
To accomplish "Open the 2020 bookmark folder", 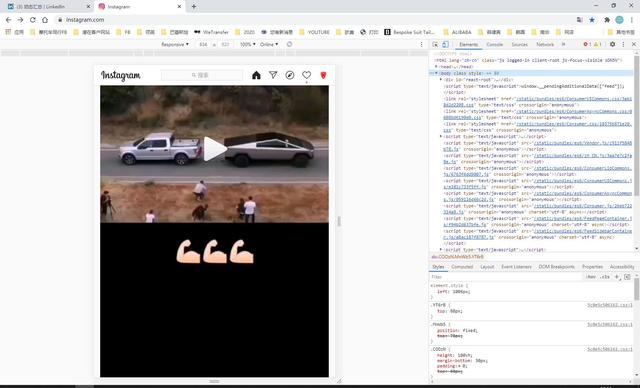I will tap(245, 32).
